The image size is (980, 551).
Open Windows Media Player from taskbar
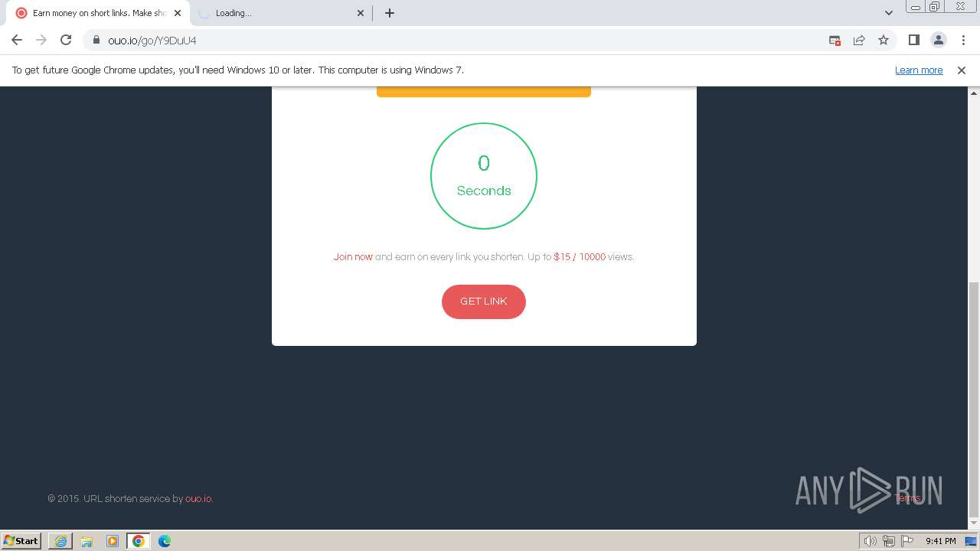(113, 541)
